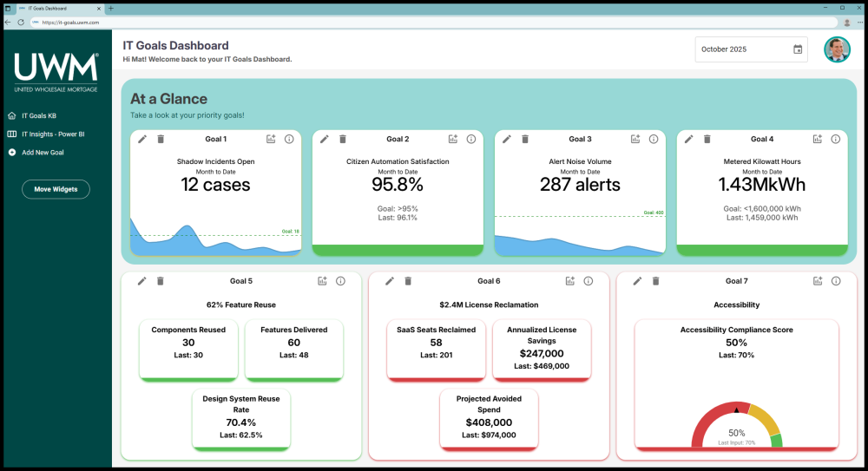
Task: Click the 'At a Glance' heading
Action: tap(169, 99)
